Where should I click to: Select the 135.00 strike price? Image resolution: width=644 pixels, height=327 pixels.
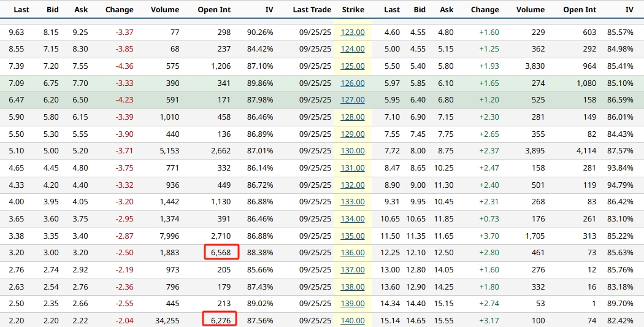click(x=352, y=236)
